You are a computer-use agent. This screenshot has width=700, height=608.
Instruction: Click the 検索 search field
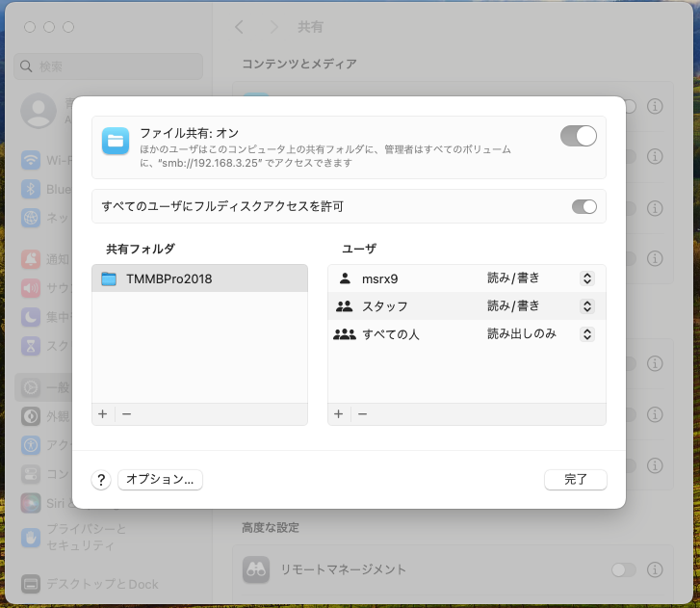pyautogui.click(x=109, y=66)
